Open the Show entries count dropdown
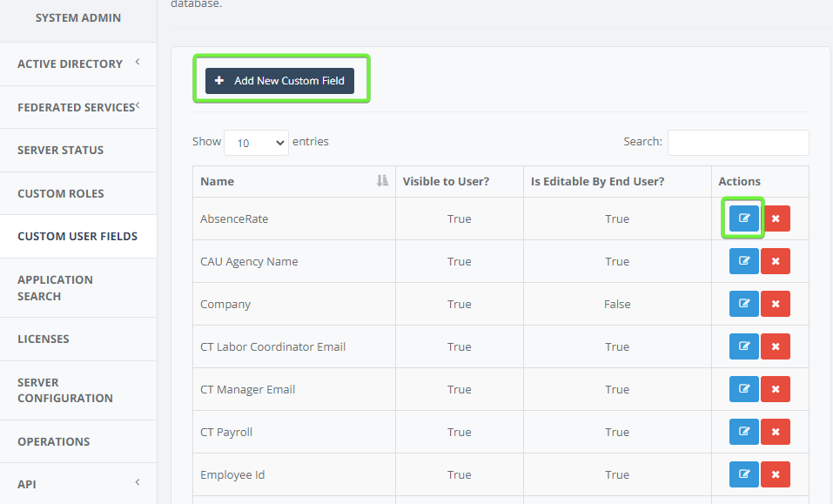Viewport: 833px width, 504px height. pos(256,143)
